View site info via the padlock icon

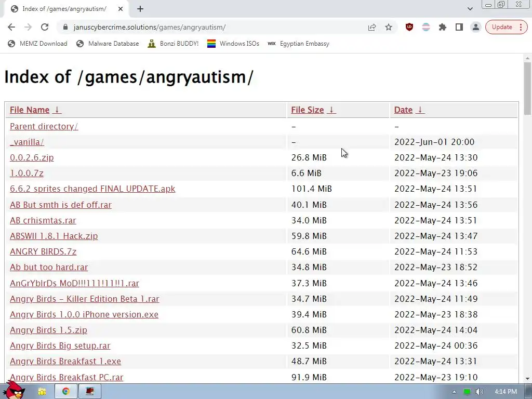(65, 27)
